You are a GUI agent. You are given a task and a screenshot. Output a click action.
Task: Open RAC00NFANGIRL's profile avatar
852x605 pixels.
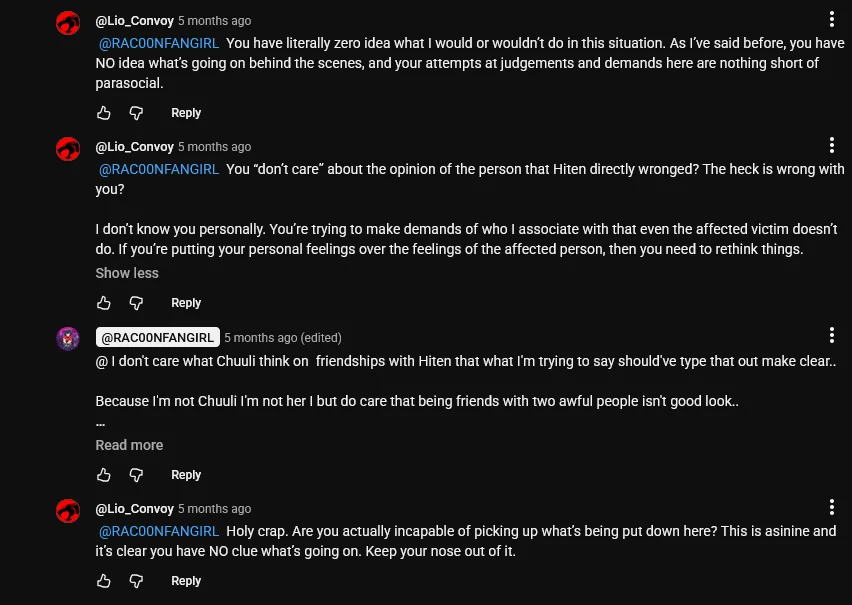(x=68, y=338)
